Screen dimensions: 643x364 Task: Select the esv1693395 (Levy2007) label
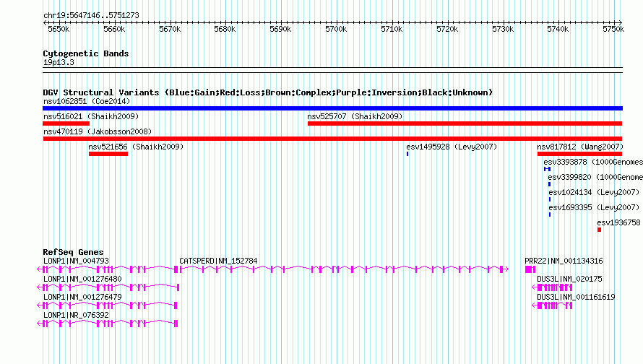(x=594, y=207)
